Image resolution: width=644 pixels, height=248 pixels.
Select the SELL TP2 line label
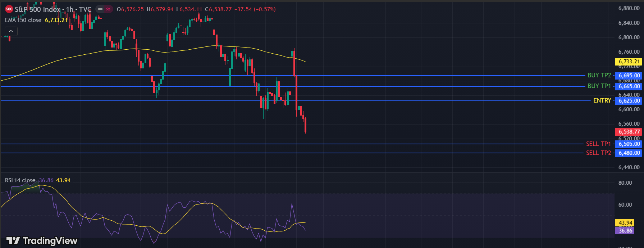pos(598,153)
